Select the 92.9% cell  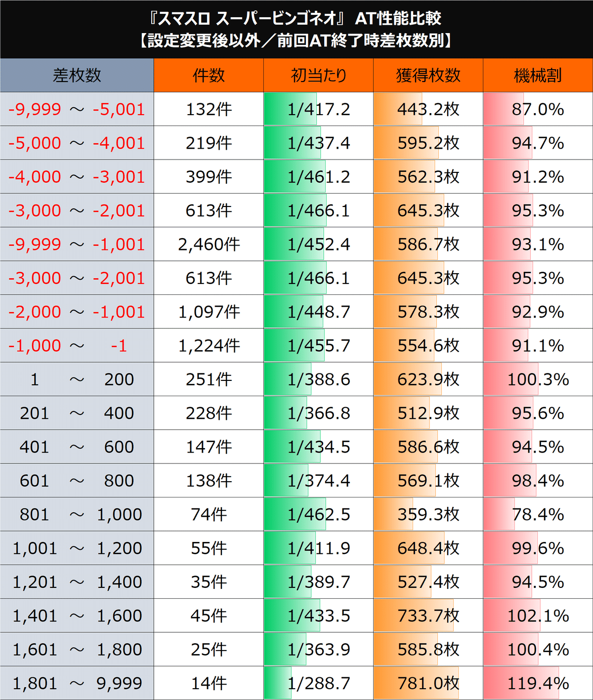pos(538,312)
